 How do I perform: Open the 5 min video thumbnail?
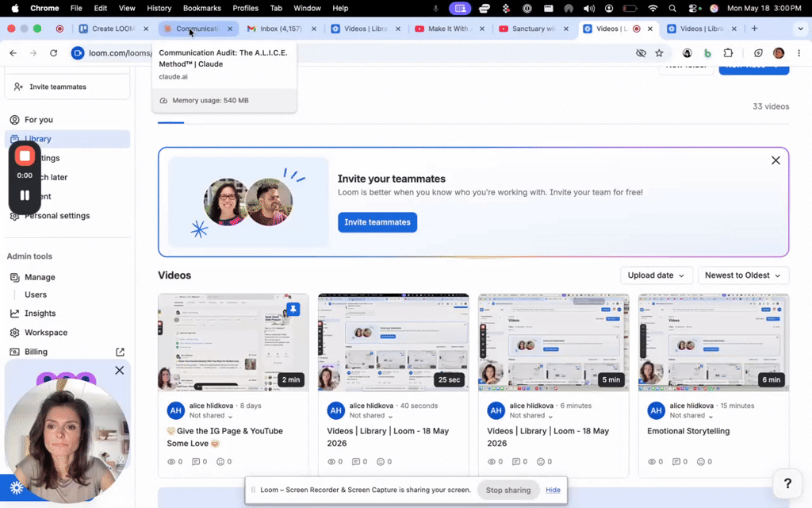553,343
